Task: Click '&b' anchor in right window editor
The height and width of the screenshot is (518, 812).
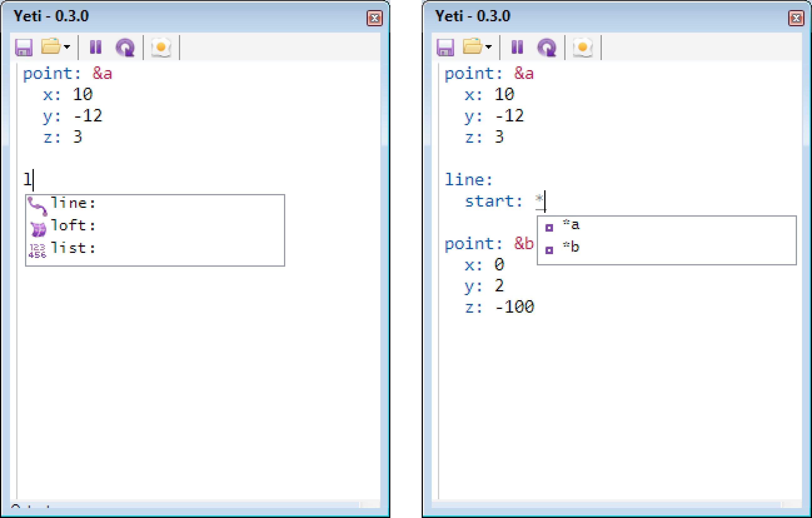Action: coord(524,243)
